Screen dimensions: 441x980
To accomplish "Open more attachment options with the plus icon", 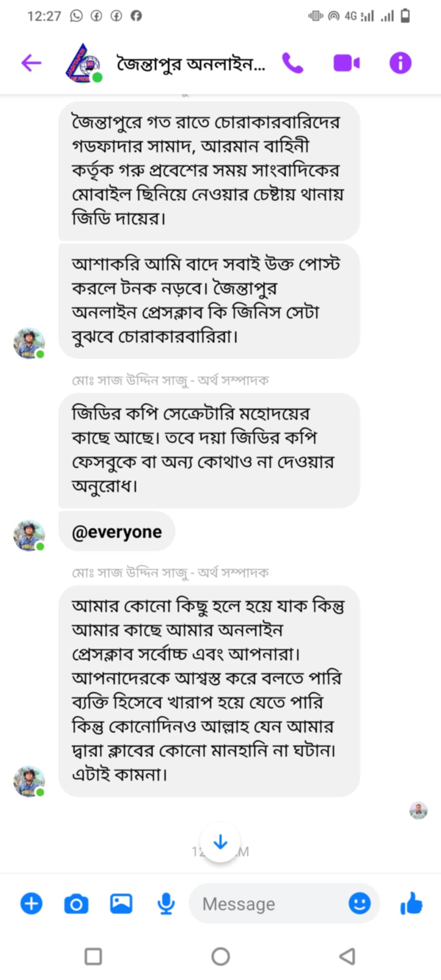I will (31, 903).
